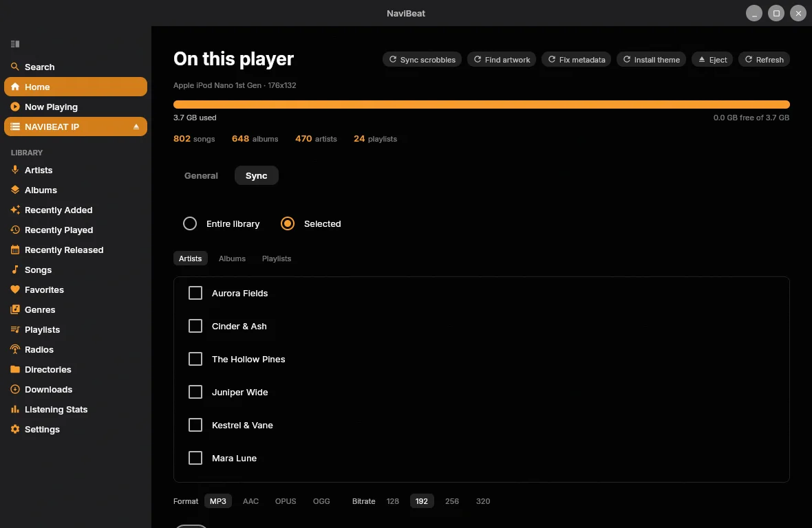Set format to AAC
Screen dimensions: 812x528
[250, 501]
